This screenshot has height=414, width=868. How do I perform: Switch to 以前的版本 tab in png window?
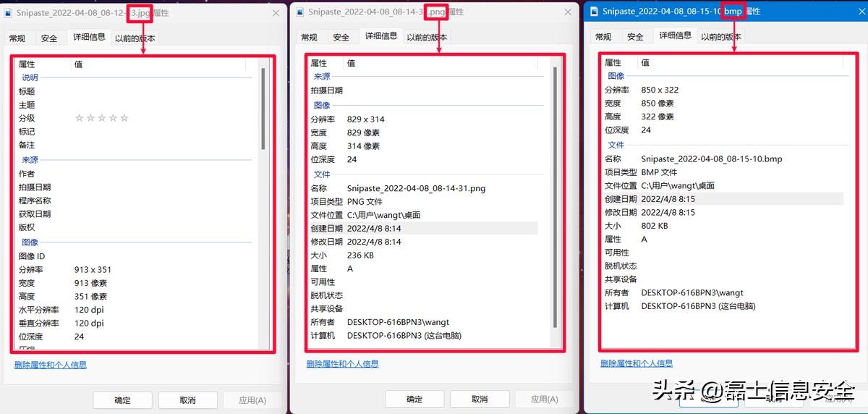pyautogui.click(x=427, y=38)
